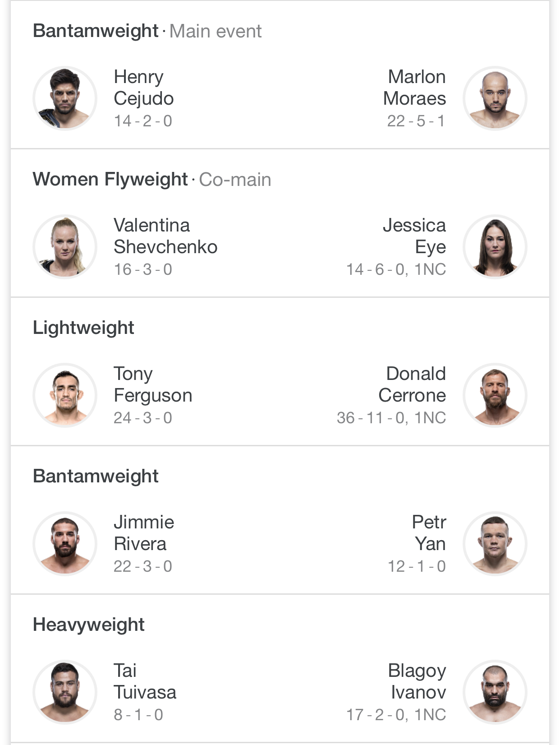The height and width of the screenshot is (745, 560).
Task: Open the Henry Cejudo name link
Action: pos(143,88)
